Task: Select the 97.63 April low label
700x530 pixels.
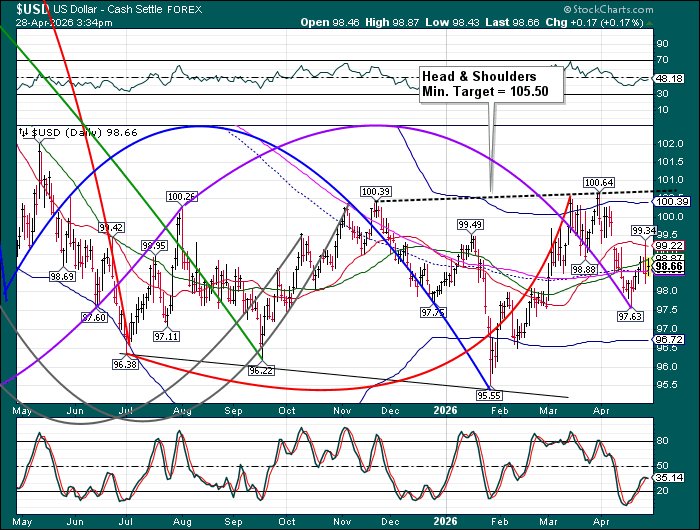Action: click(629, 316)
